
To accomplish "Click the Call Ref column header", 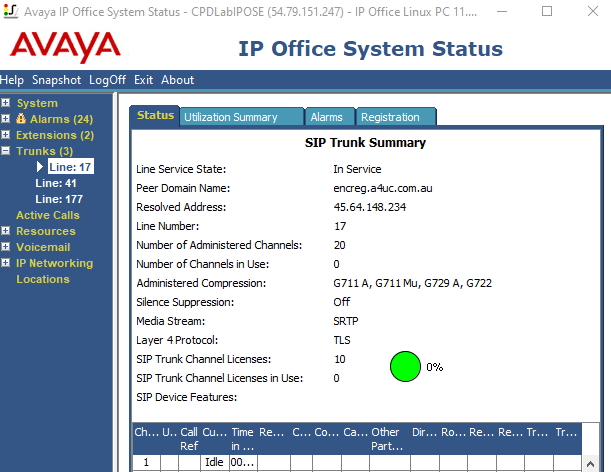I will tap(189, 439).
